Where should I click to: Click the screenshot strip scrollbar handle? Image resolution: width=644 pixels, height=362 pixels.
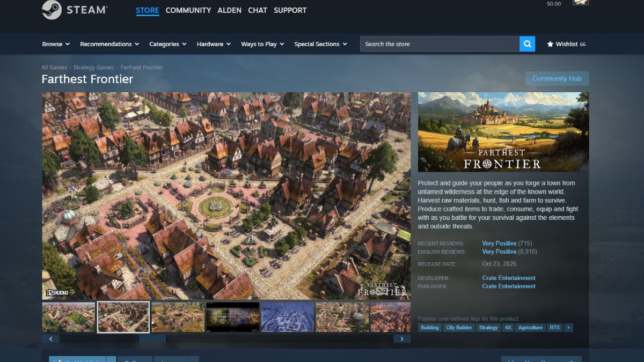click(x=152, y=339)
